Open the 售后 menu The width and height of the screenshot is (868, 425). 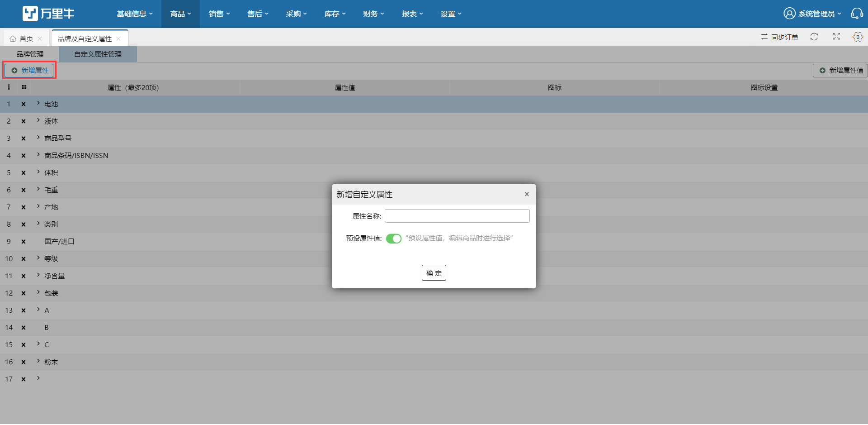tap(258, 14)
